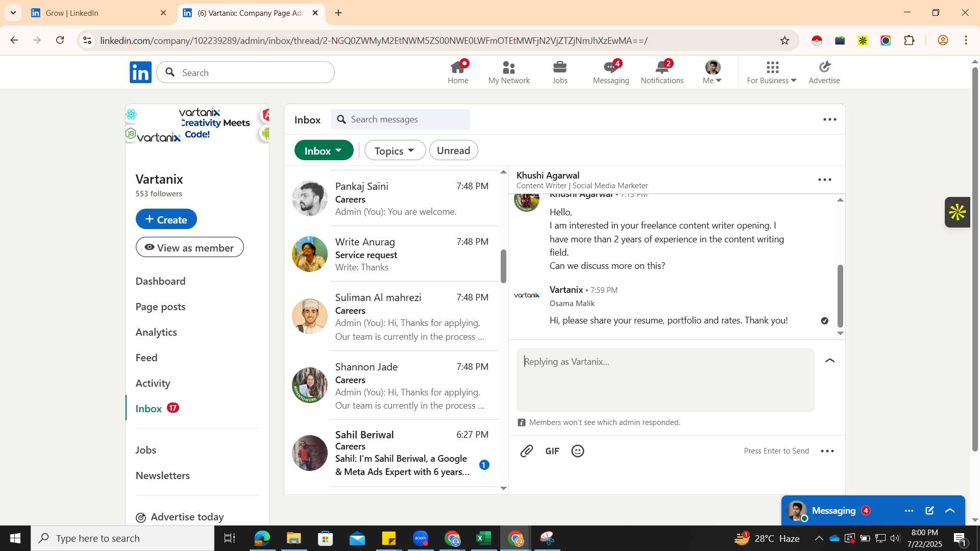The height and width of the screenshot is (551, 980).
Task: Open Shannon Jade conversation
Action: 392,386
